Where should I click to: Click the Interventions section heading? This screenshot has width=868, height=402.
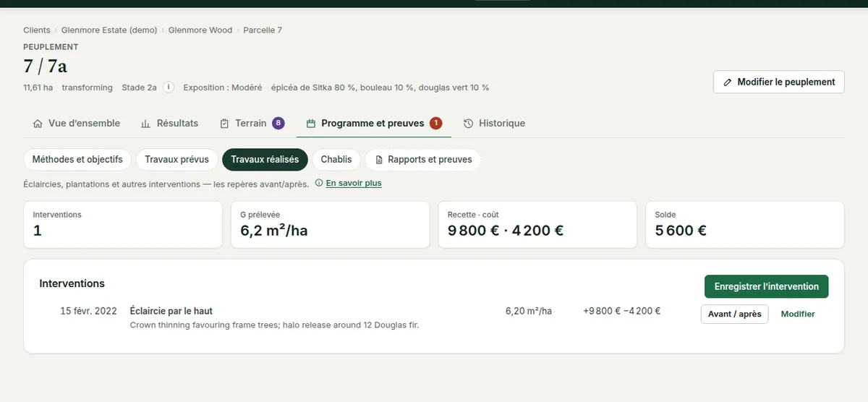[72, 283]
